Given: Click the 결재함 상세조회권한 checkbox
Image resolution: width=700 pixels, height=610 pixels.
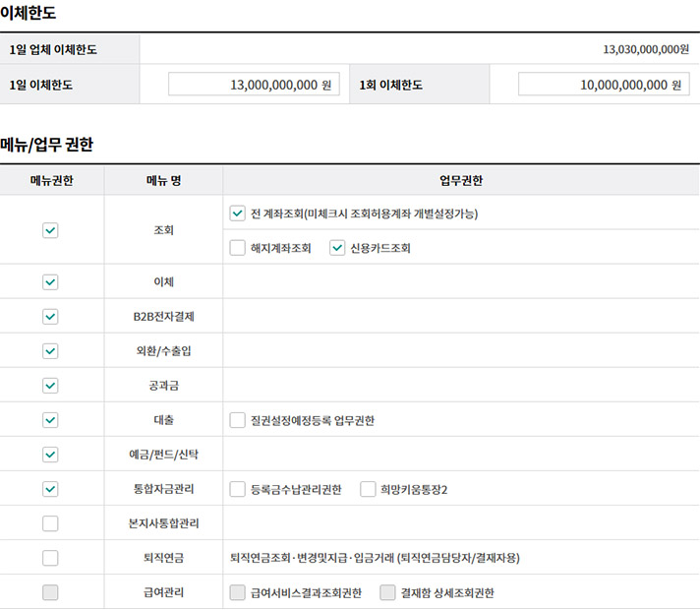Looking at the screenshot, I should point(387,592).
